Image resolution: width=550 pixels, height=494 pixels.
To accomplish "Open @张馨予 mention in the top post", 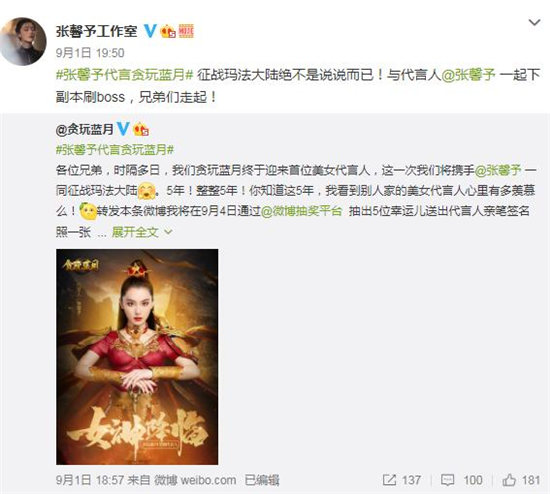I will click(x=468, y=75).
